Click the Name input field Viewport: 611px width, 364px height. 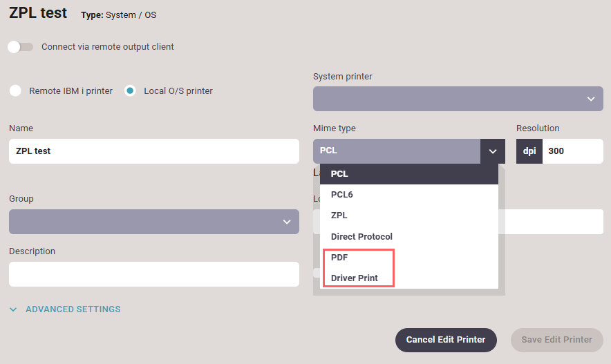(153, 151)
